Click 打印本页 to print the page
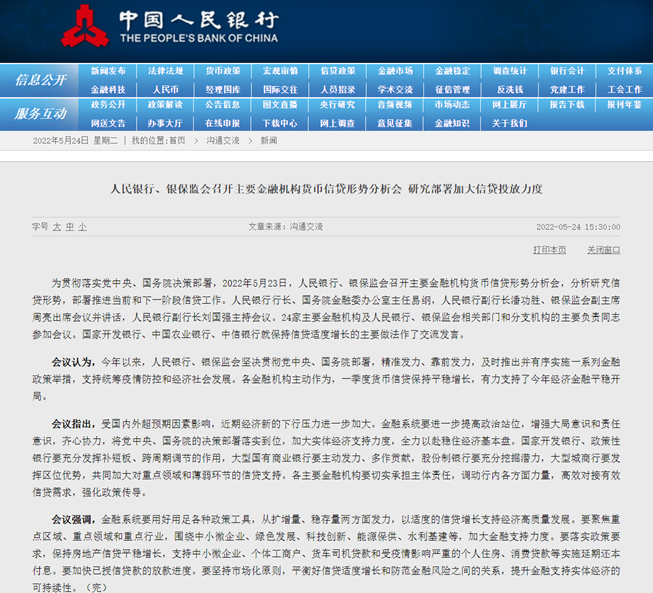653x593 pixels. [x=549, y=250]
